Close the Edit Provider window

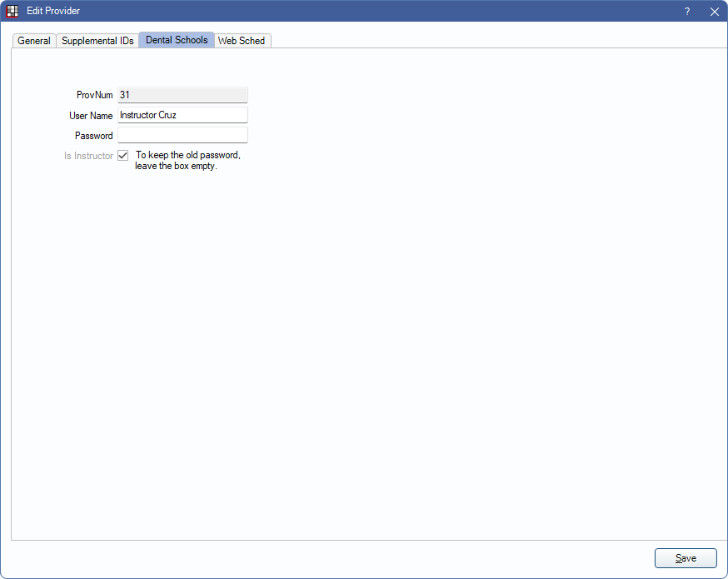point(714,12)
